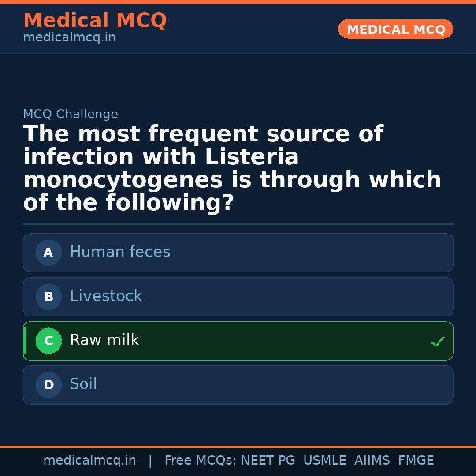Click the letter B circle badge
Image resolution: width=476 pixels, height=476 pixels.
click(48, 297)
